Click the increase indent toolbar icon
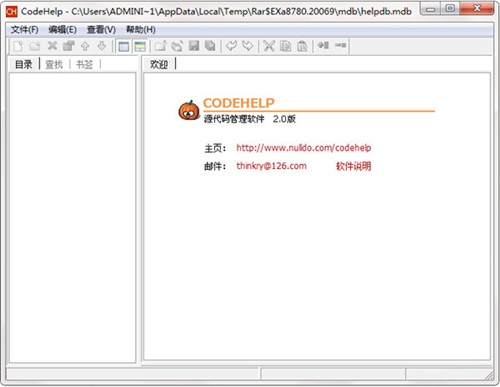This screenshot has width=500, height=387. pos(323,45)
